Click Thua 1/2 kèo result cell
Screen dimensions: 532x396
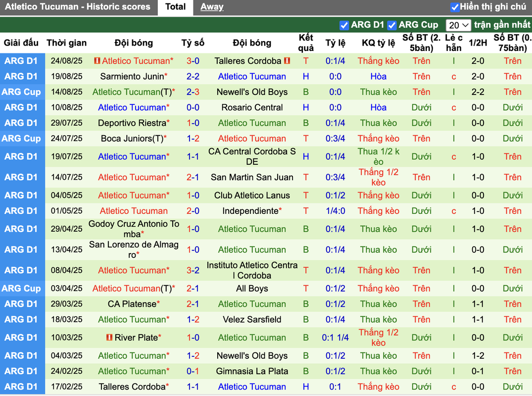pos(378,156)
